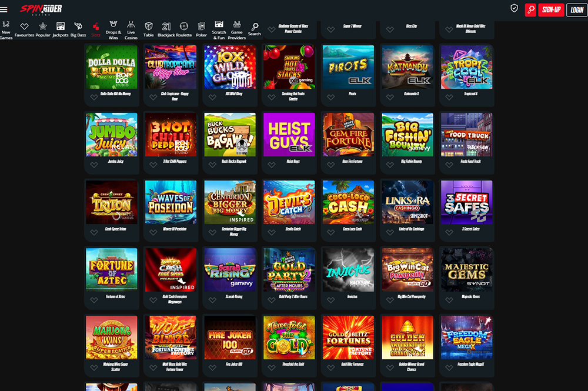588x391 pixels.
Task: Launch the Fire Joker 100 game
Action: coord(230,337)
